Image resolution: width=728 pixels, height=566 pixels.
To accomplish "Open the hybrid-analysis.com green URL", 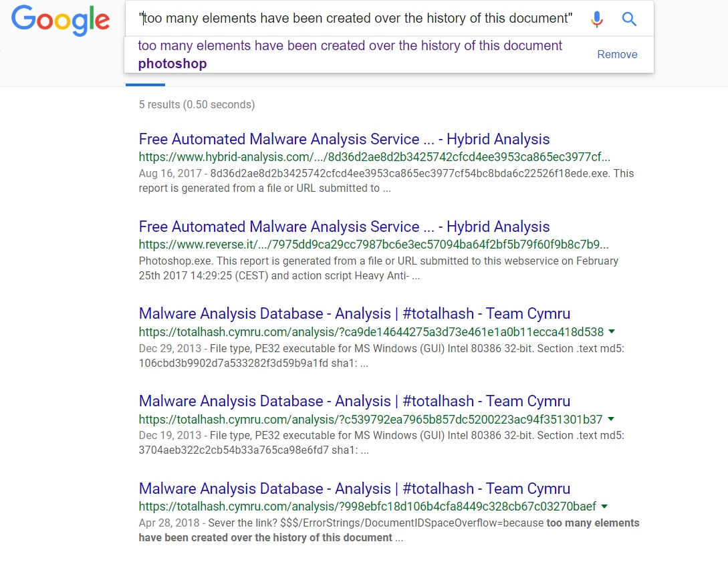I will (x=374, y=157).
